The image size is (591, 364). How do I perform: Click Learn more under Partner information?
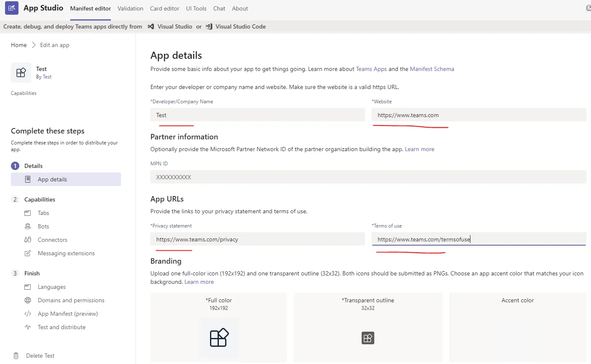click(x=420, y=149)
